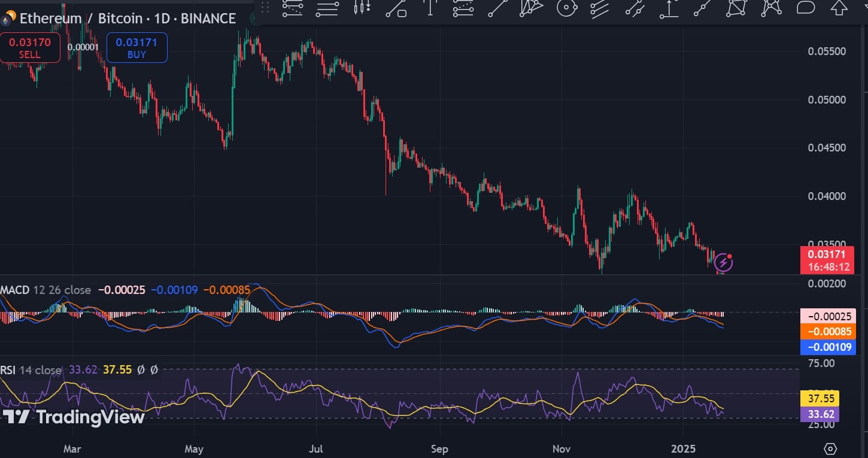This screenshot has width=868, height=458.
Task: Click the Ethereum/Bitcoin coin pair logo
Action: pyautogui.click(x=8, y=19)
